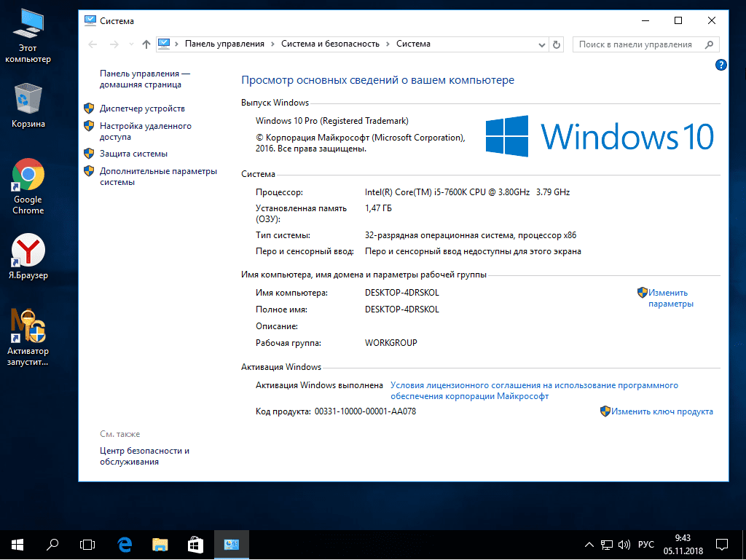Viewport: 746px width, 560px height.
Task: Launch Я.Браузер desktop shortcut
Action: 28,256
